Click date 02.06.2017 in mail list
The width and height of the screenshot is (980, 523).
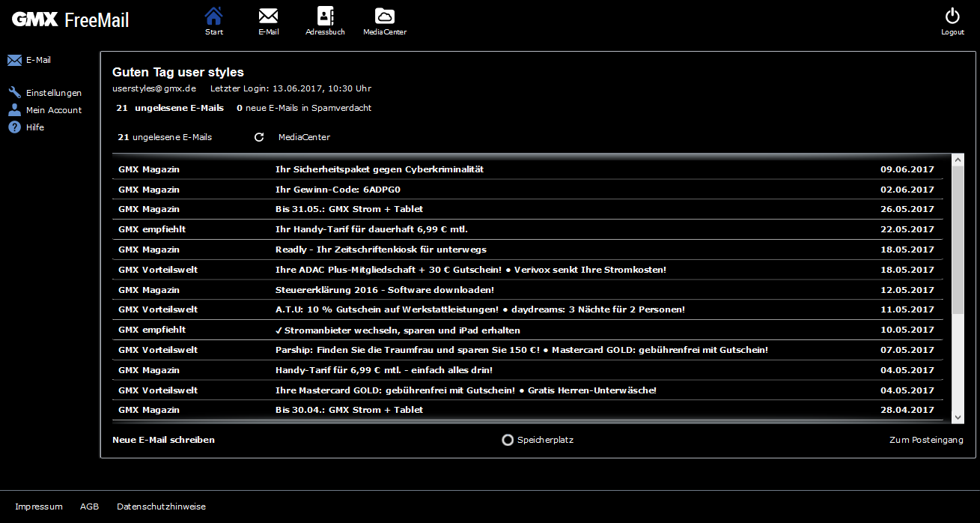[907, 190]
